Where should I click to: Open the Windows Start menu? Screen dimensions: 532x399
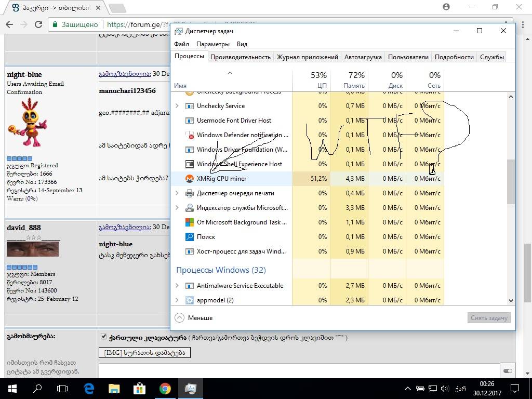tap(12, 389)
